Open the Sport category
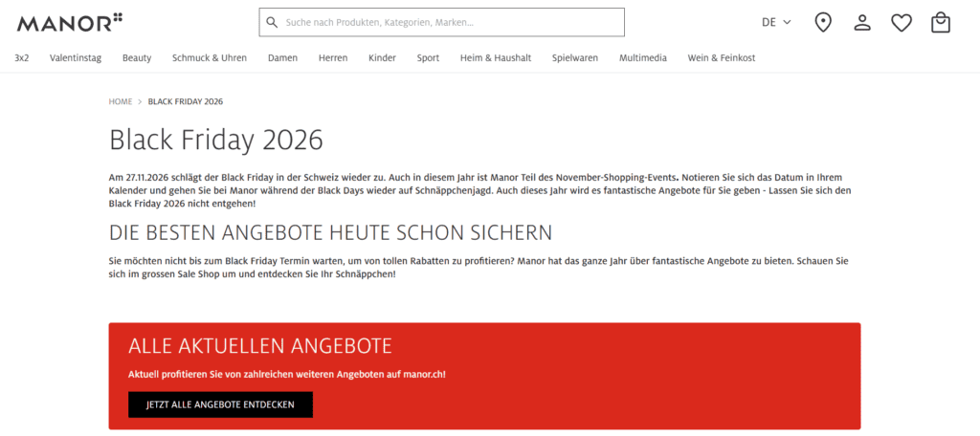 coord(428,58)
